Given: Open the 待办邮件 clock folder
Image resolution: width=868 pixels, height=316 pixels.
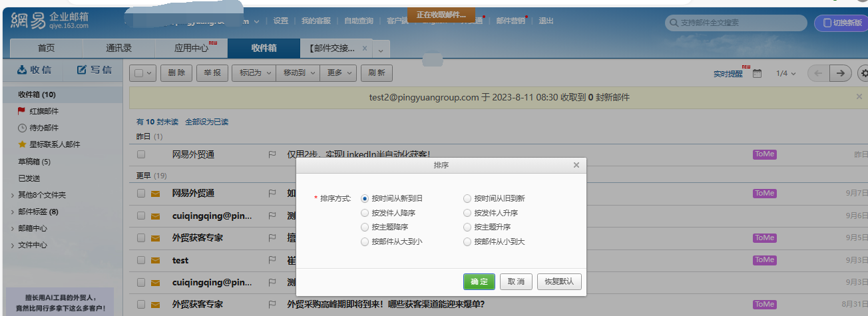Looking at the screenshot, I should tap(43, 128).
